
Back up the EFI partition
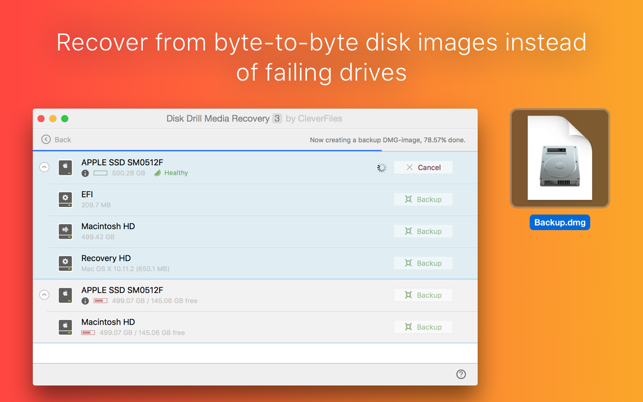(x=423, y=199)
